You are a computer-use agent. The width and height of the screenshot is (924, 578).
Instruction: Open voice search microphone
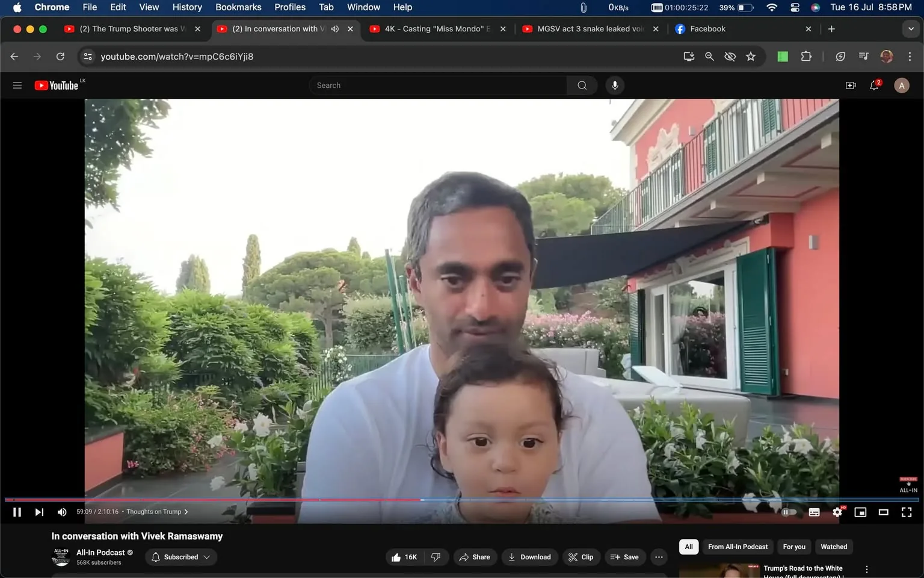coord(614,85)
